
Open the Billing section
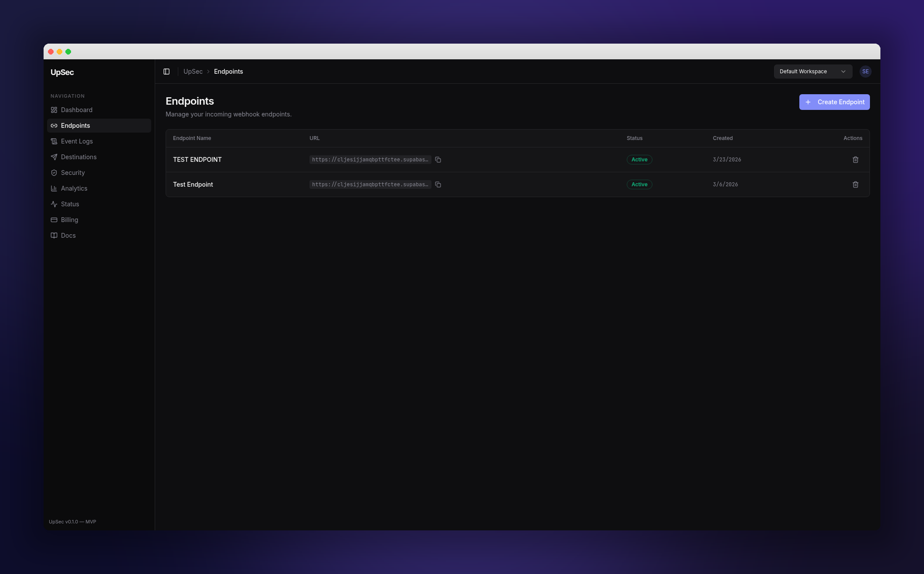[x=70, y=220]
